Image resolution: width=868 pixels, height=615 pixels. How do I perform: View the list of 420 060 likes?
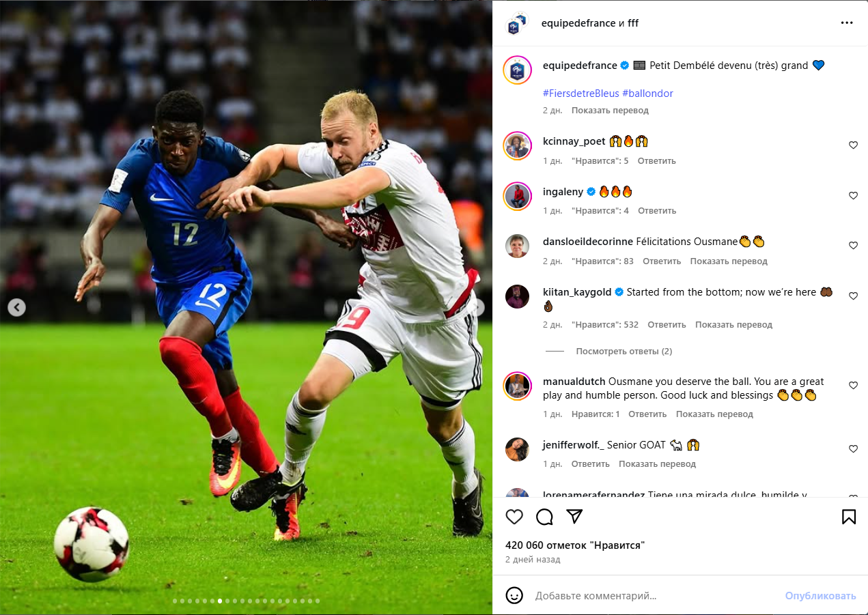[x=575, y=545]
